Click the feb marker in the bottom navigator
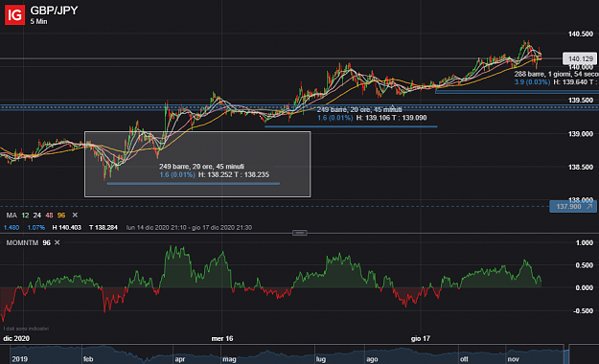 pos(88,359)
